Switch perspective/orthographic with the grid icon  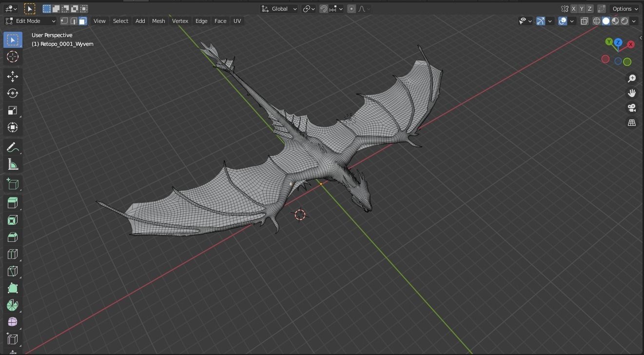632,122
